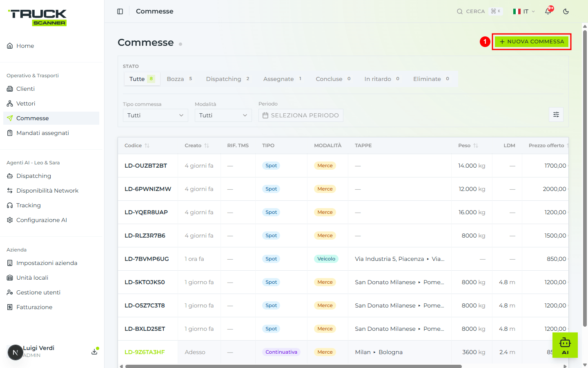This screenshot has width=588, height=368.
Task: Click the 14.000 kg weight cell
Action: click(472, 166)
